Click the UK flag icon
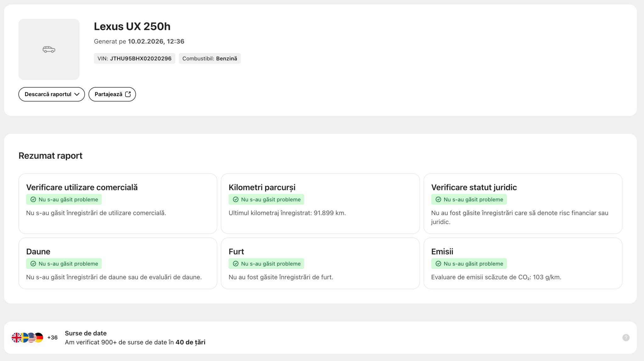 (x=16, y=337)
